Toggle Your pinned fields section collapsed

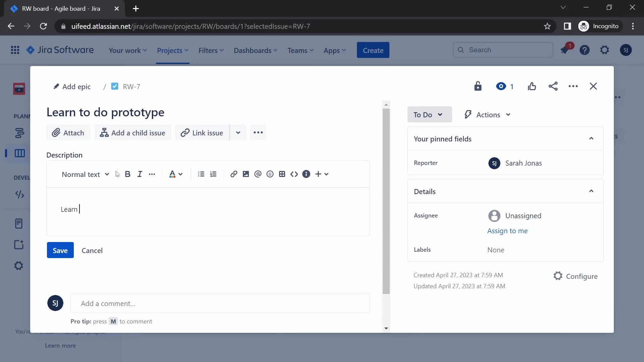click(591, 139)
